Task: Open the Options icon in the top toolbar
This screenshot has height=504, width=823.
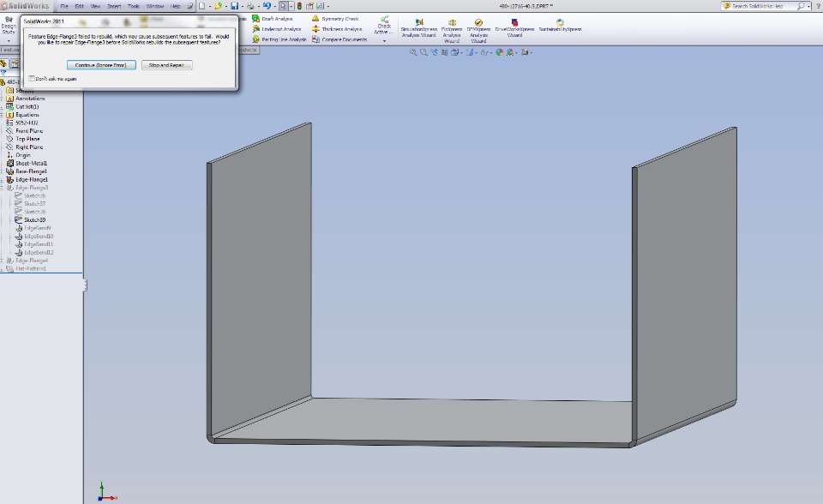Action: pos(320,6)
